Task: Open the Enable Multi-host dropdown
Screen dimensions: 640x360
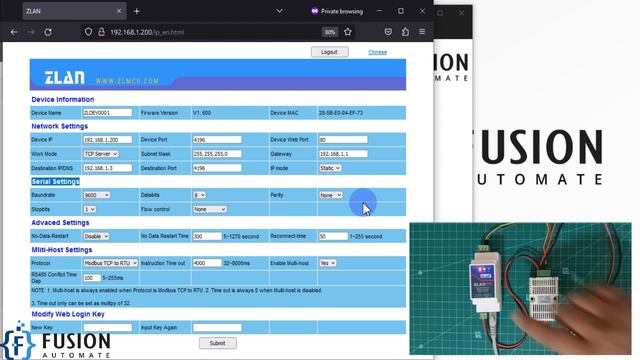Action: coord(327,263)
